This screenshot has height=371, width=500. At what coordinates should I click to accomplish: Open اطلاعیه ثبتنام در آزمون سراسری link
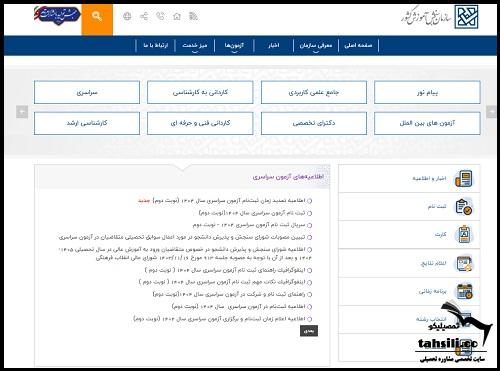(239, 306)
